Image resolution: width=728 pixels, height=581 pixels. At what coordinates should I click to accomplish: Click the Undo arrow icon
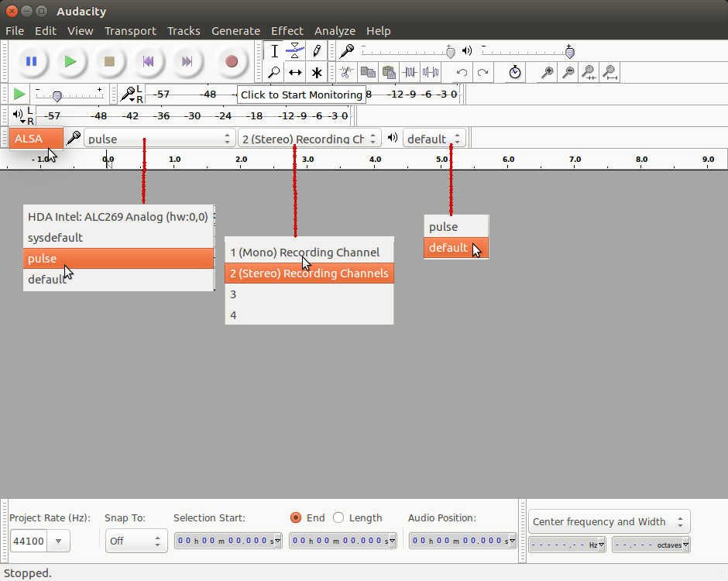(462, 73)
